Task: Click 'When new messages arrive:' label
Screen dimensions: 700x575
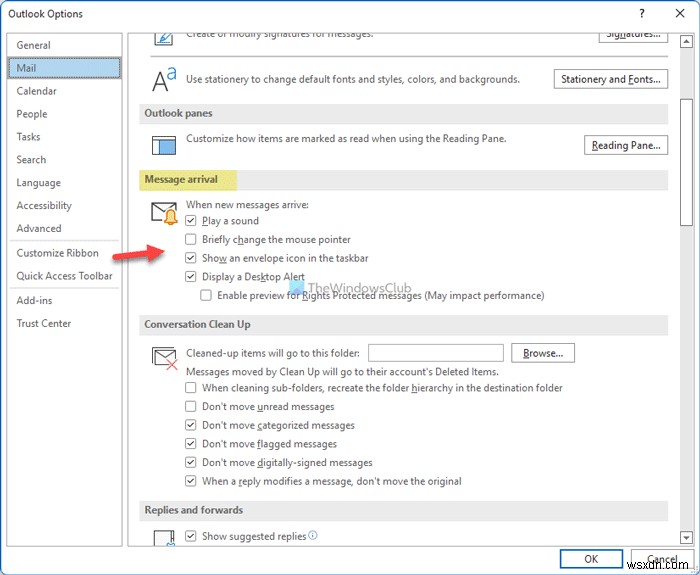Action: (x=247, y=205)
